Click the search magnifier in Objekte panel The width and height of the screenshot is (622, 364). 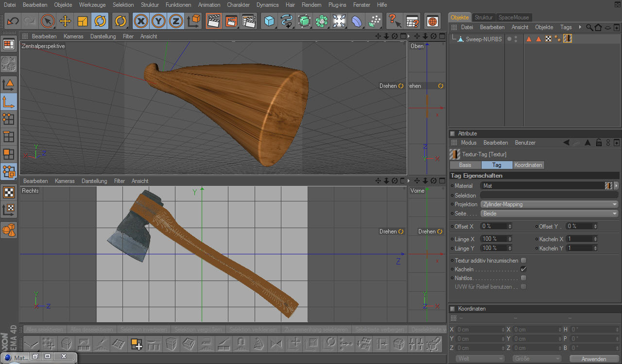(x=589, y=28)
